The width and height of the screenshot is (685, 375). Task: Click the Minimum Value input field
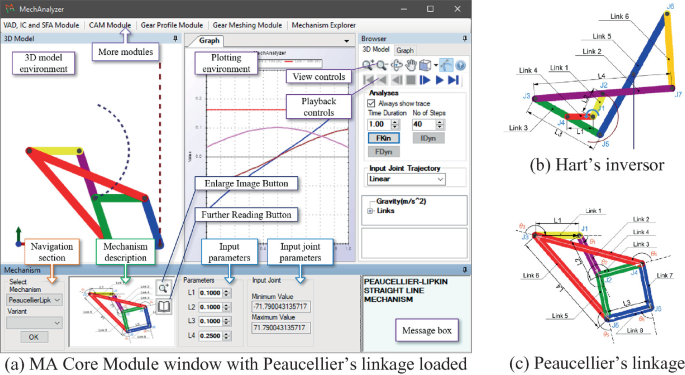[281, 306]
